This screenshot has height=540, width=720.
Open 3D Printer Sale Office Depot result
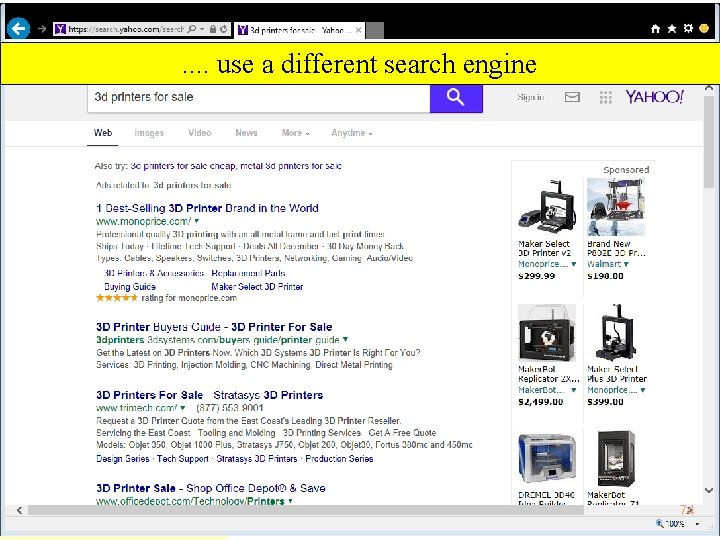click(x=211, y=488)
